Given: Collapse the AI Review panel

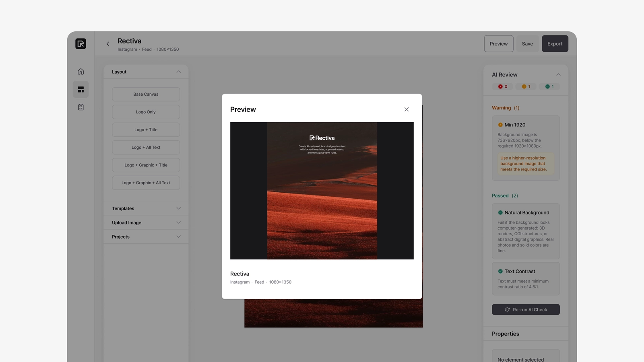Looking at the screenshot, I should coord(558,75).
